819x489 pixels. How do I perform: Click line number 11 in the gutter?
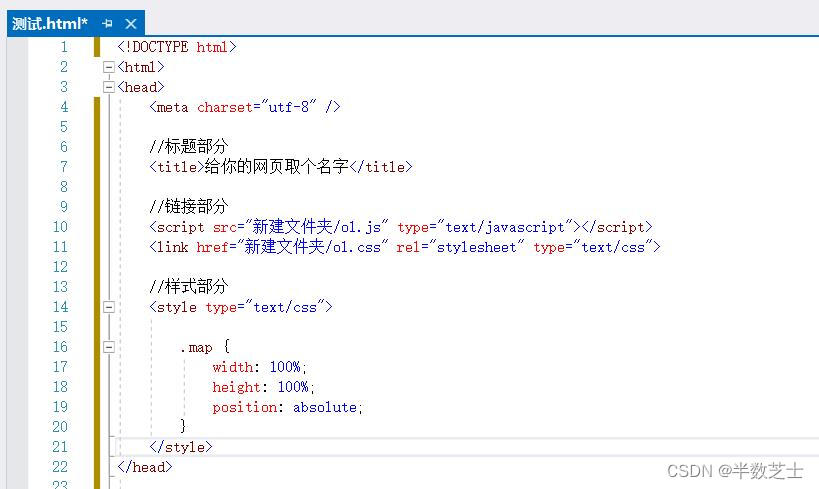60,247
